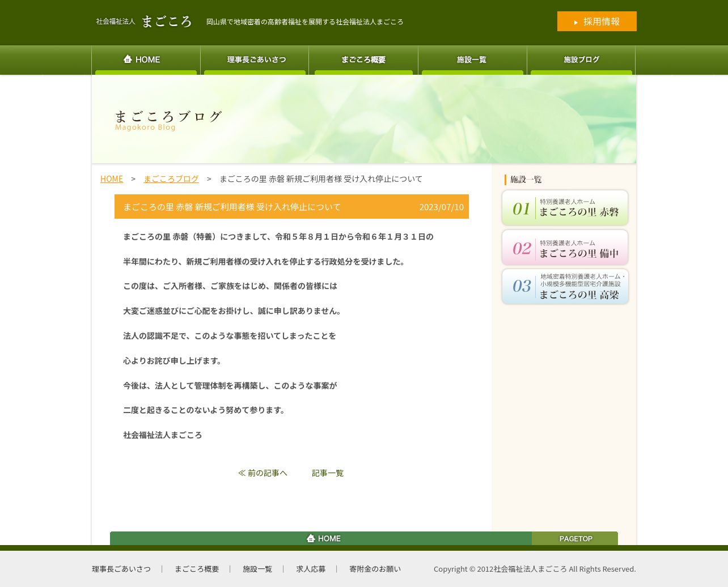Open footer link まごころ概要
This screenshot has height=587, width=728.
[x=197, y=569]
